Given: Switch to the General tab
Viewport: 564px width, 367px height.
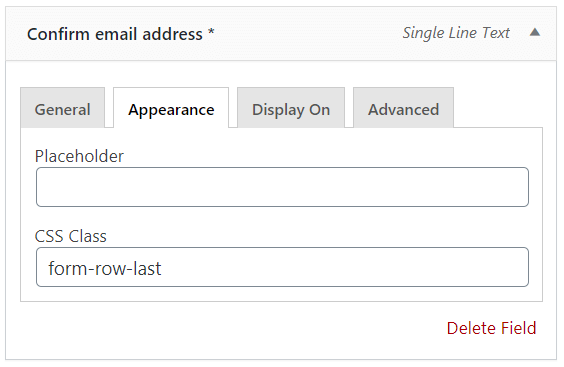Looking at the screenshot, I should tap(63, 108).
